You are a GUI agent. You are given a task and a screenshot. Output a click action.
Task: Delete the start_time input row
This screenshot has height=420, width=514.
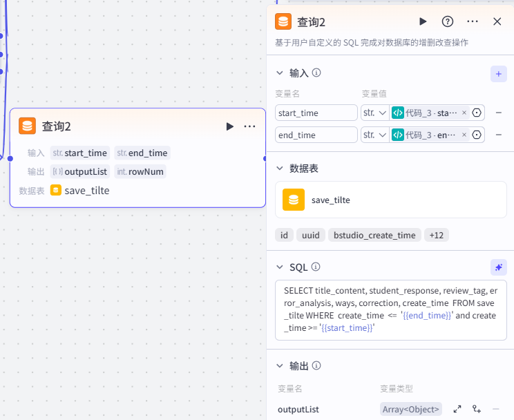coord(499,113)
